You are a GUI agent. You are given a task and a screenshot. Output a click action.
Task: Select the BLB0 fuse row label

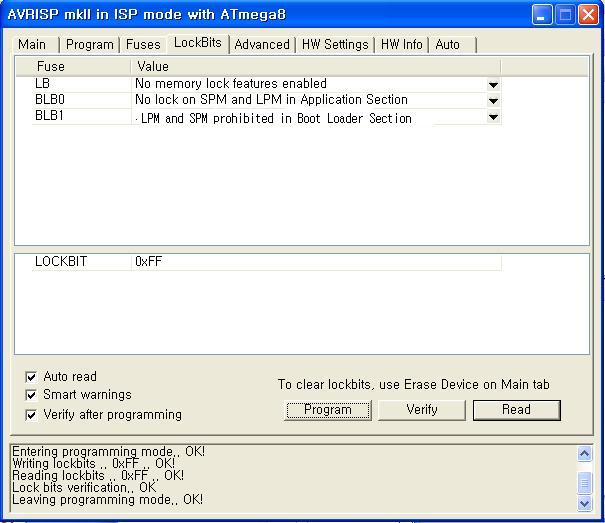click(x=50, y=100)
